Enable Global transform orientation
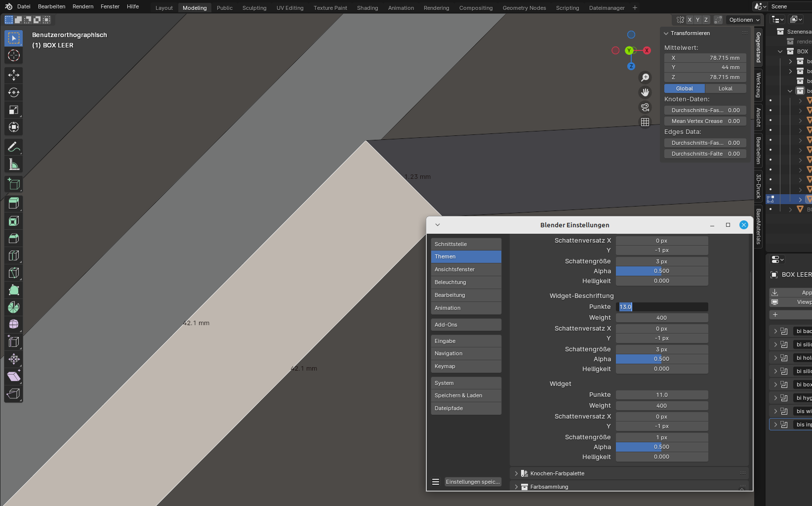Viewport: 812px width, 506px height. pos(684,88)
